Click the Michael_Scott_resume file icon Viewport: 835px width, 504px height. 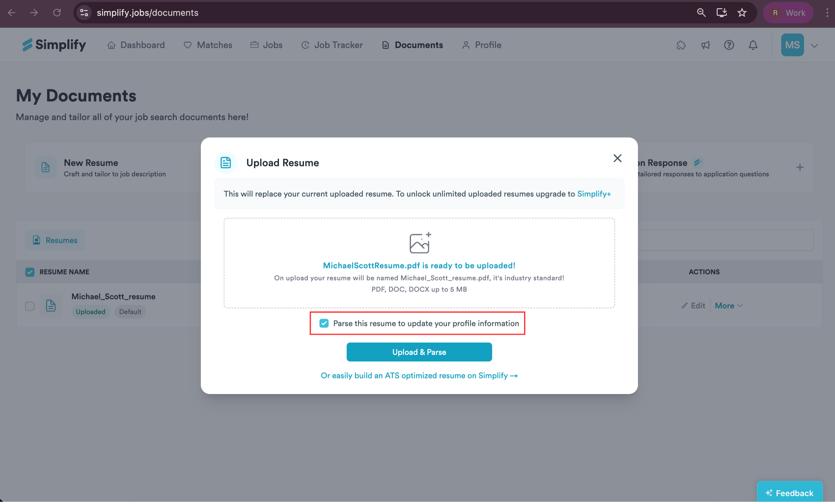point(51,305)
